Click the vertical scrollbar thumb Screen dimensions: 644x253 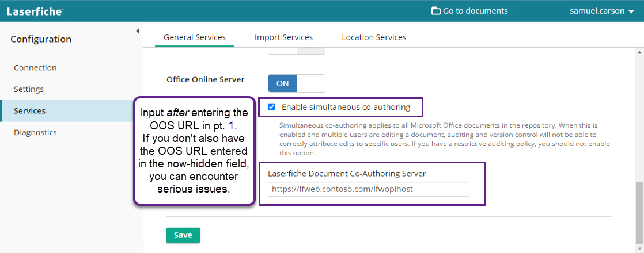(x=639, y=212)
